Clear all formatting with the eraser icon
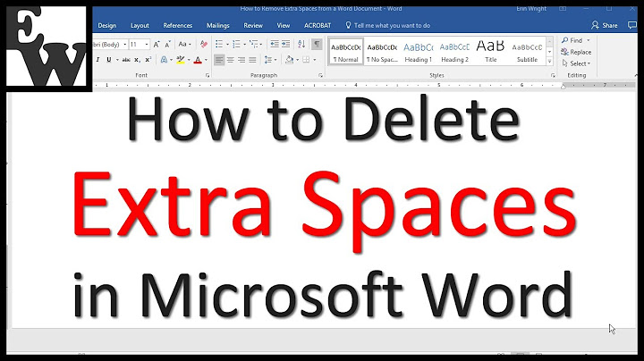This screenshot has height=361, width=644. coord(204,45)
